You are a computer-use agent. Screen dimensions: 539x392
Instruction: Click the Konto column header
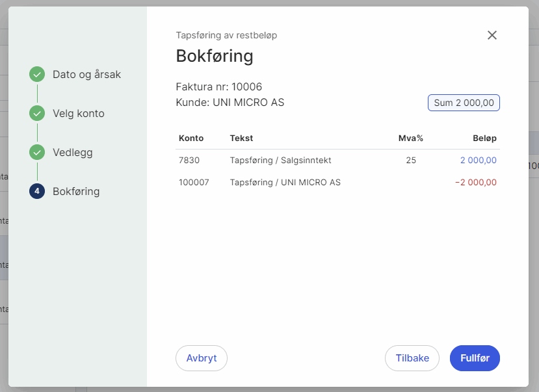click(191, 138)
